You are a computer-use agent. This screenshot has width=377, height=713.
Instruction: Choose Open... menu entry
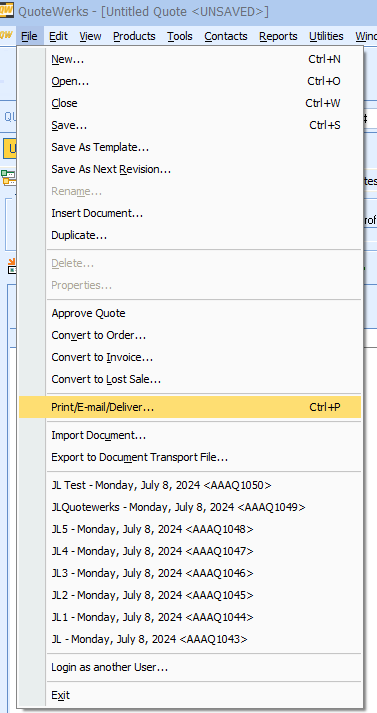point(190,81)
